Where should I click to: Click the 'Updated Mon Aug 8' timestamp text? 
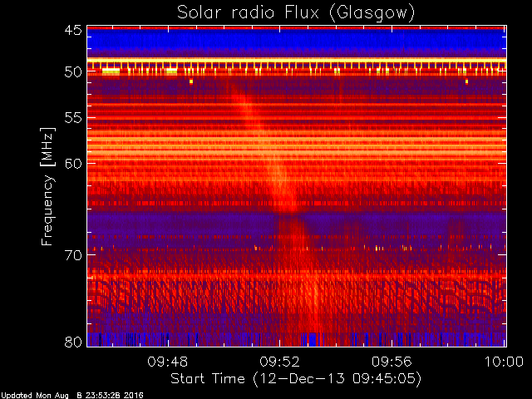click(72, 396)
